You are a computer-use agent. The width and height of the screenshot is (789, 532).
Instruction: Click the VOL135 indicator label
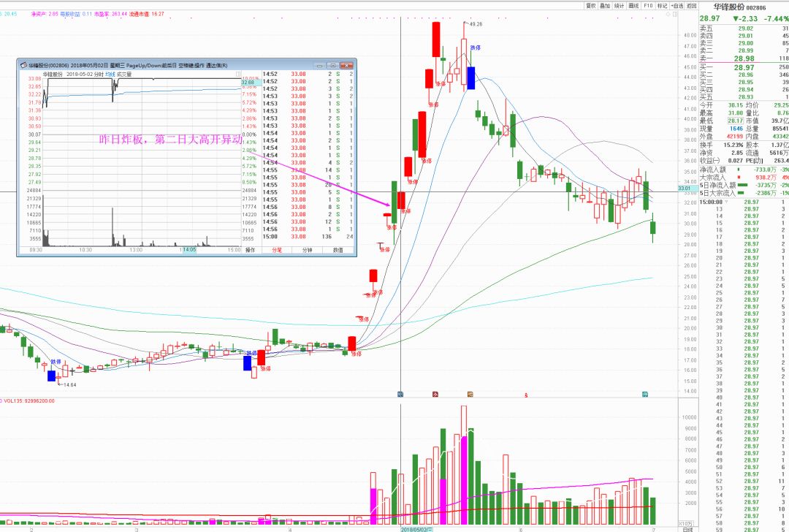tap(28, 401)
